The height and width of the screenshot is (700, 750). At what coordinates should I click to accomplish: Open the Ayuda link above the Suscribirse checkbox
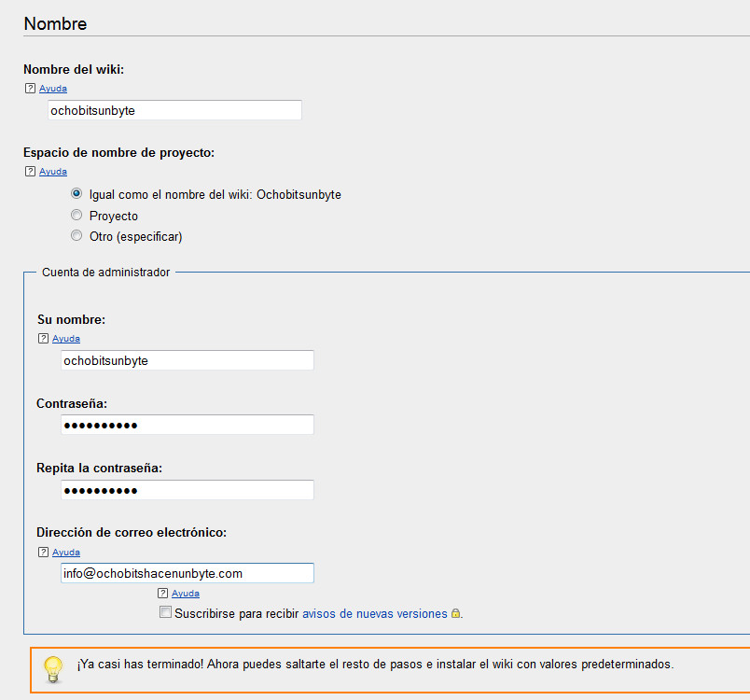pyautogui.click(x=186, y=594)
